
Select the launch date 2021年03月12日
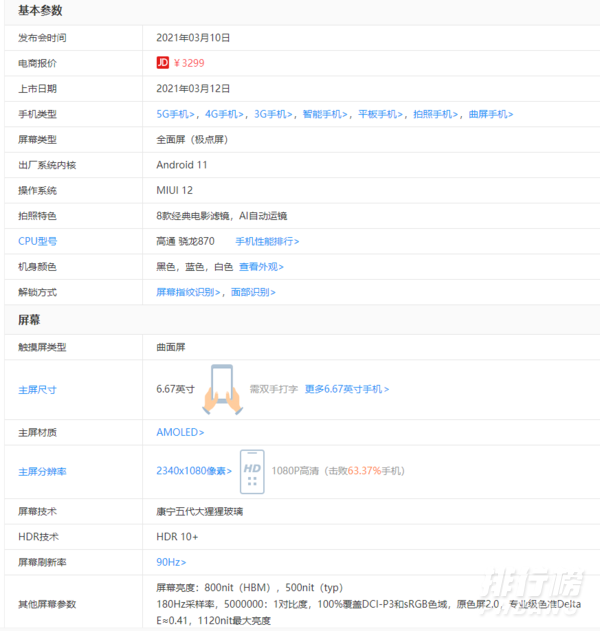click(193, 89)
